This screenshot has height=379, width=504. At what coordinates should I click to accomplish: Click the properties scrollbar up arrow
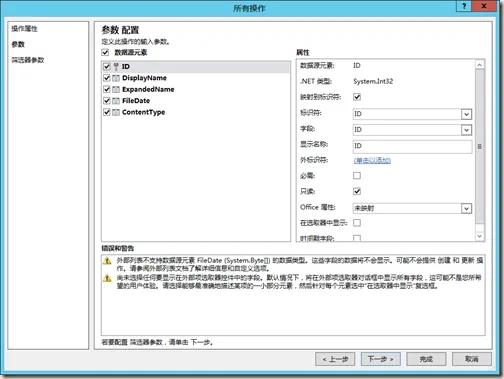click(480, 65)
